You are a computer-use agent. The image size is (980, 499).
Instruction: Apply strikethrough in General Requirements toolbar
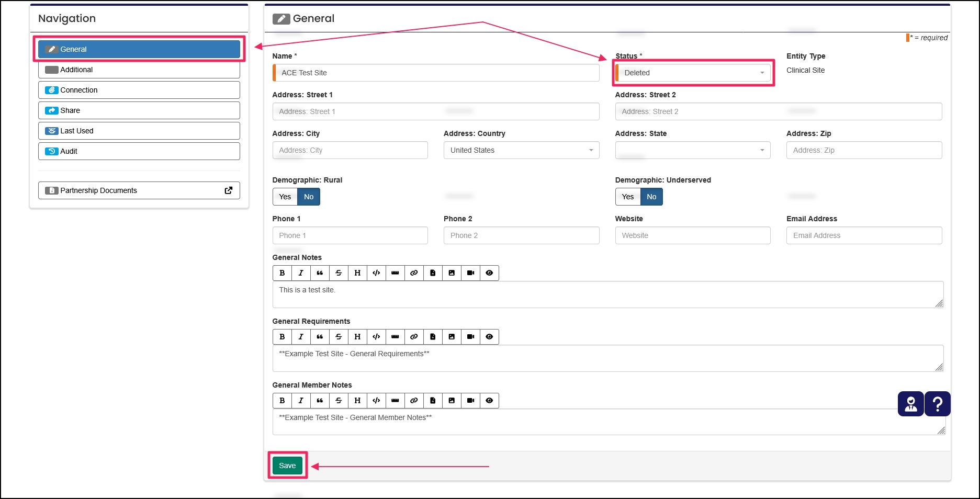click(339, 337)
